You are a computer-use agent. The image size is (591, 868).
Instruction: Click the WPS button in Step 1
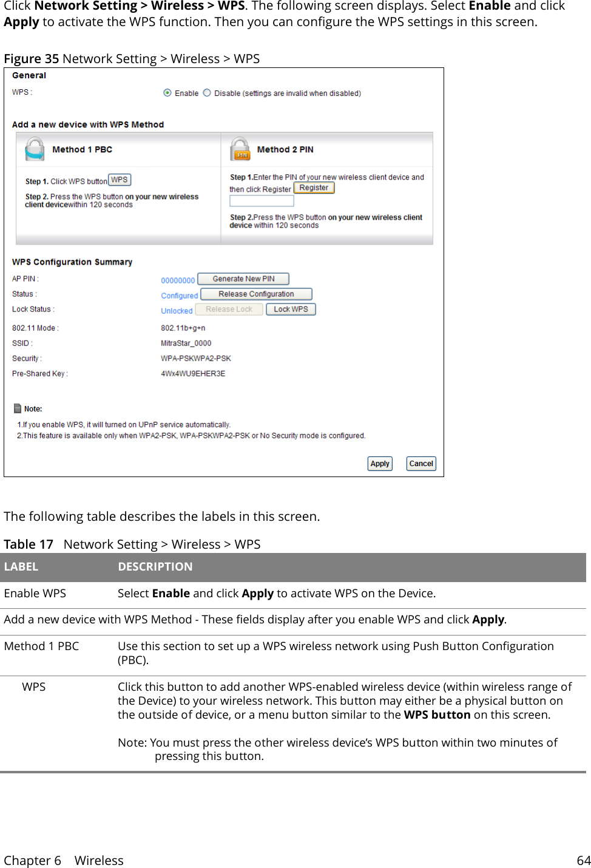coord(119,180)
